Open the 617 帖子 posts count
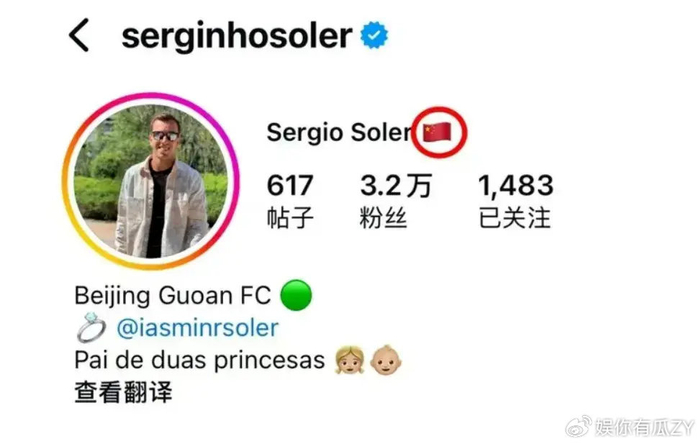 point(290,201)
